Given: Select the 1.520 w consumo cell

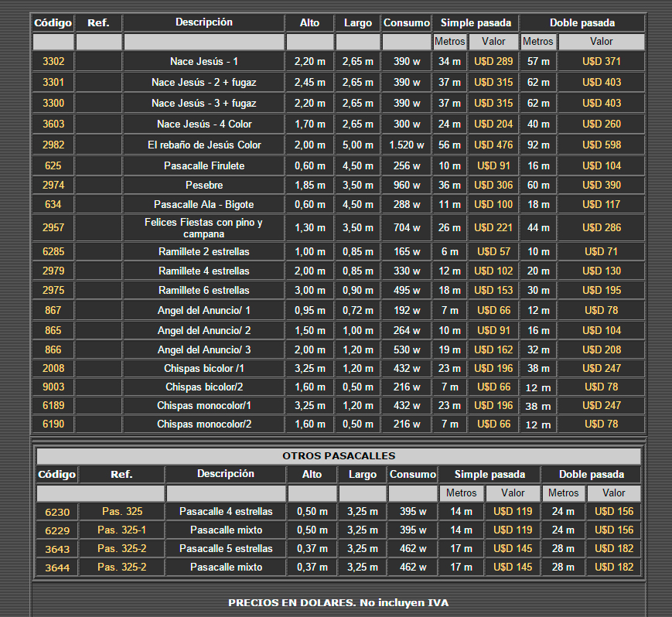Looking at the screenshot, I should point(406,145).
